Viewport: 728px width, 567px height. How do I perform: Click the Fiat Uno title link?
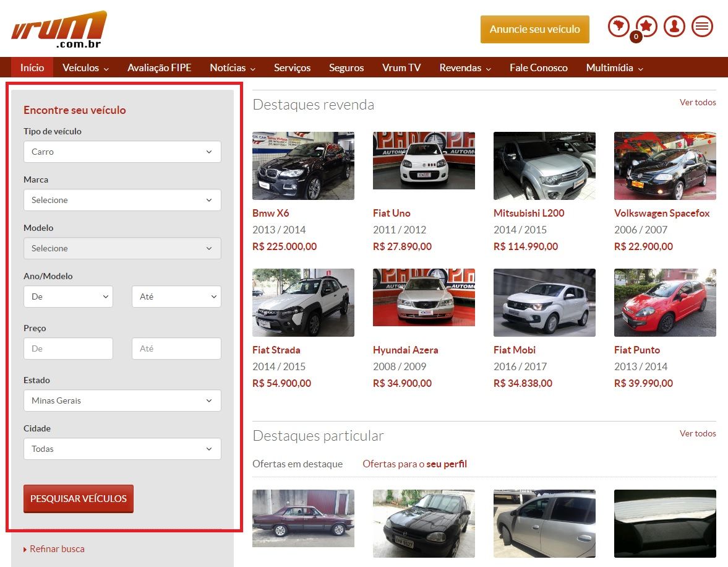392,214
